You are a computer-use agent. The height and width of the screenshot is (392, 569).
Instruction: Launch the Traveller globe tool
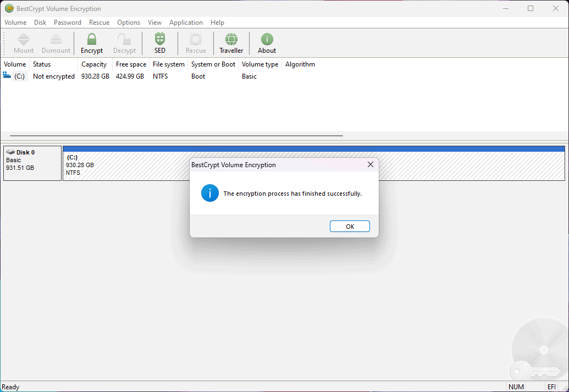231,39
